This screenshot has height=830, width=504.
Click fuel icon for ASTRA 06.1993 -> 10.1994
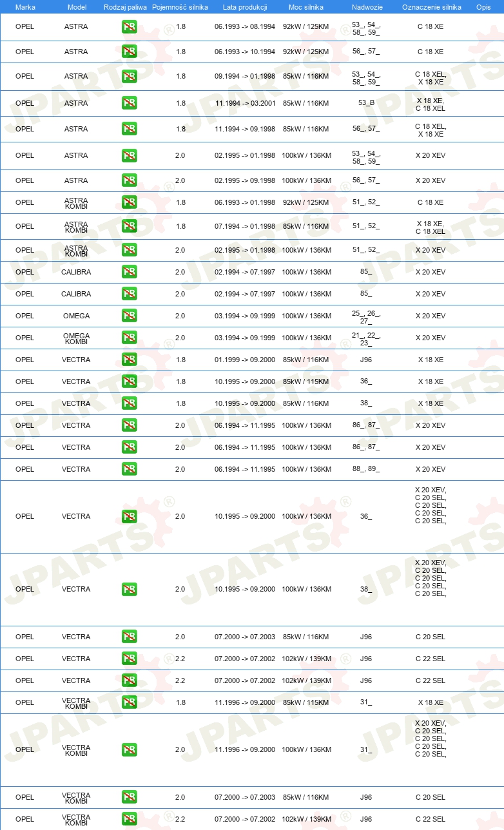(x=130, y=52)
